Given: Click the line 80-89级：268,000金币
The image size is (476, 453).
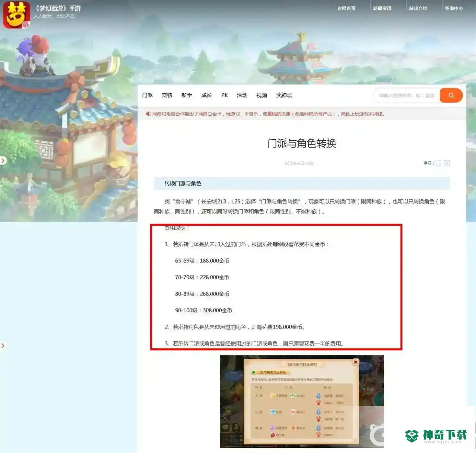Looking at the screenshot, I should pyautogui.click(x=202, y=294).
